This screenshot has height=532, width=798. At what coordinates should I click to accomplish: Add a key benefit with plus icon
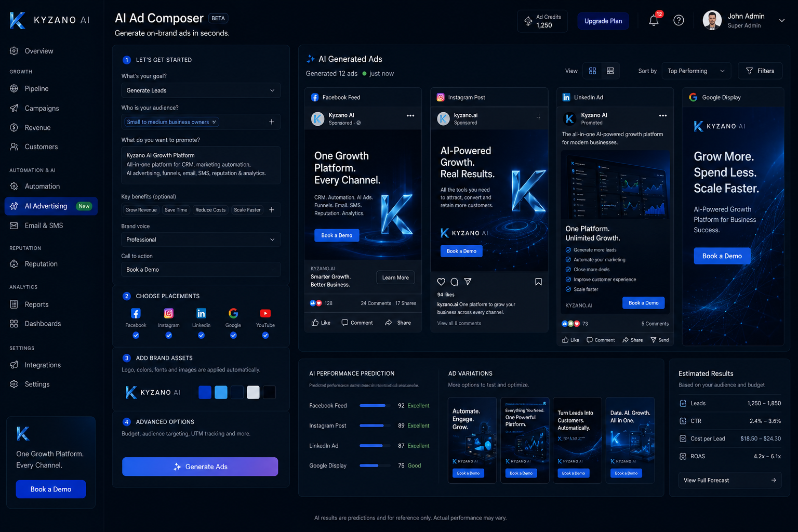[272, 210]
